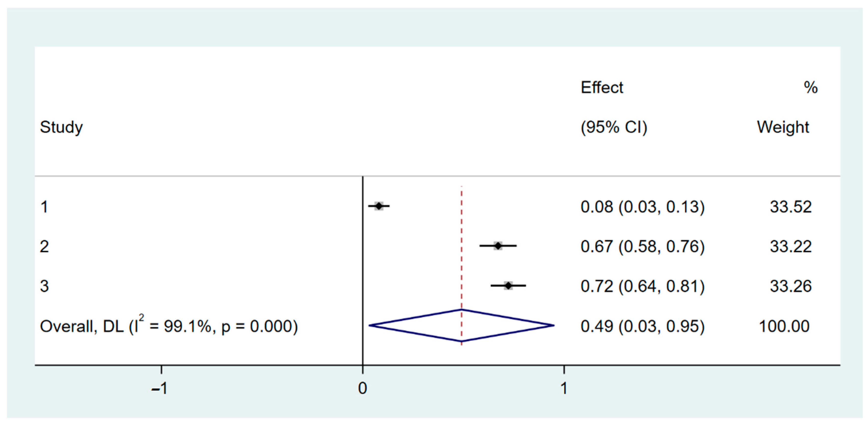The height and width of the screenshot is (423, 868).
Task: Select the total weight 100.00
Action: click(x=784, y=326)
